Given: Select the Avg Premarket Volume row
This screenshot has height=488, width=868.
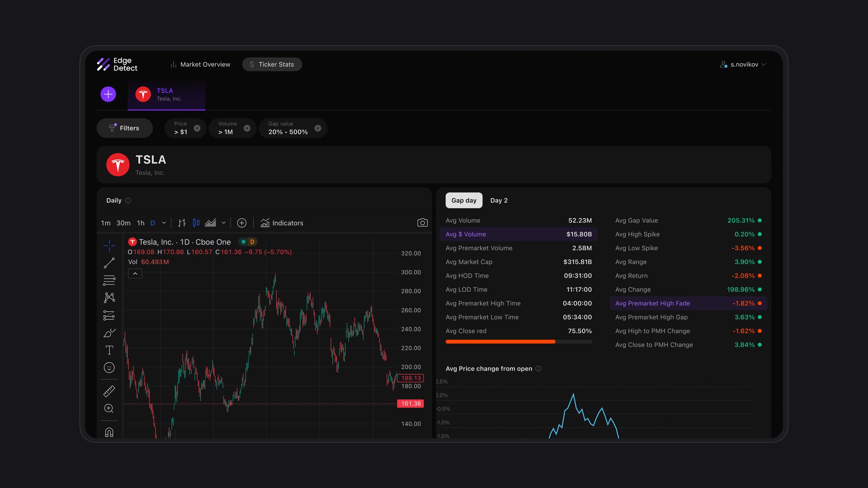Looking at the screenshot, I should 519,248.
